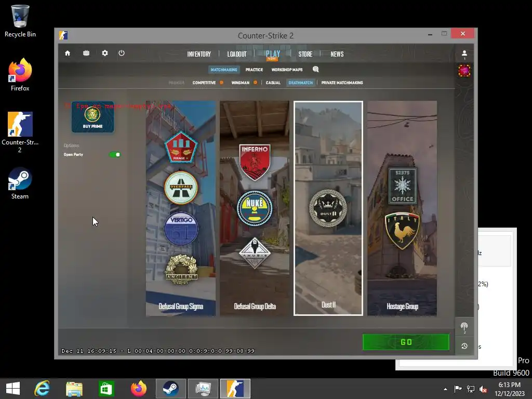Launch Internet Explorer from the taskbar
This screenshot has width=532, height=399.
[42, 389]
